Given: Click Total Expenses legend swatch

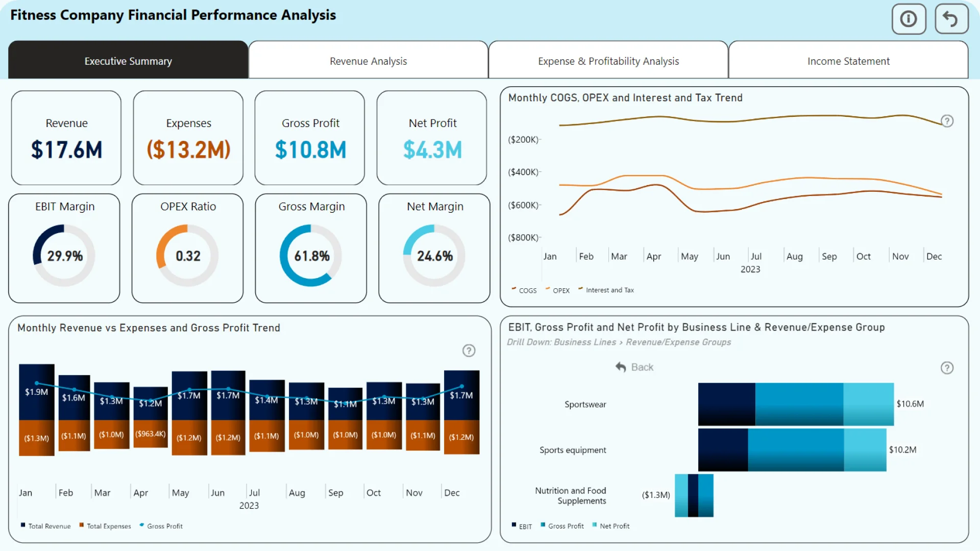Looking at the screenshot, I should [x=82, y=524].
